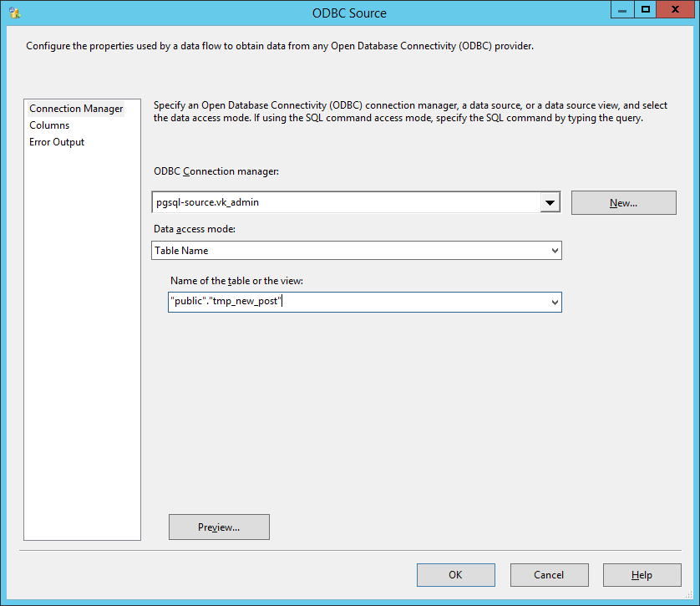Click the New... button
The image size is (700, 606).
[623, 202]
